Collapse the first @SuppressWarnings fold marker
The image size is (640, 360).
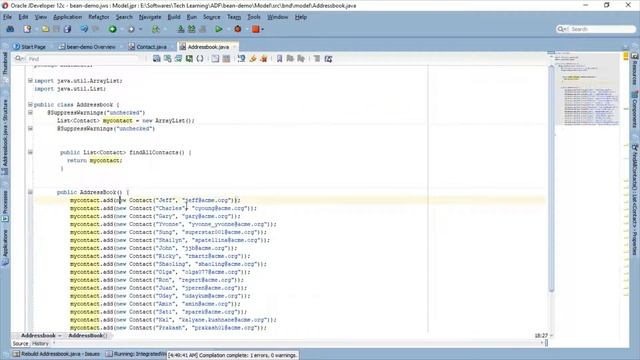(x=30, y=113)
